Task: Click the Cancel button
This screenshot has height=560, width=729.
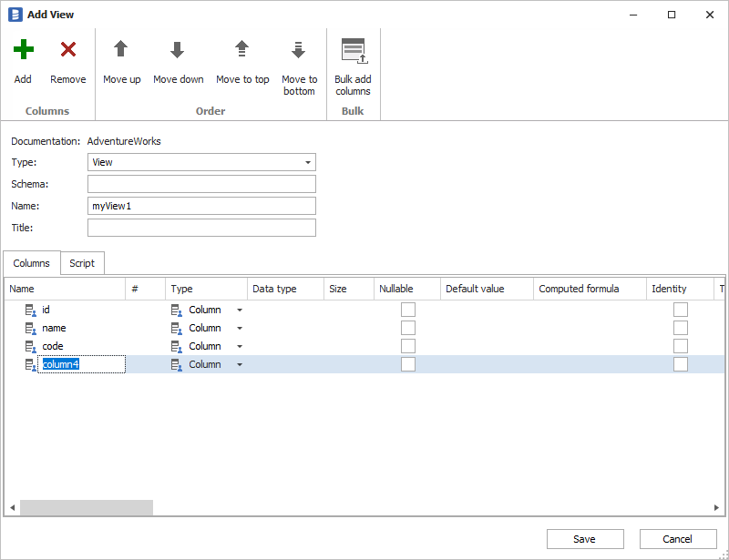Action: [x=677, y=539]
